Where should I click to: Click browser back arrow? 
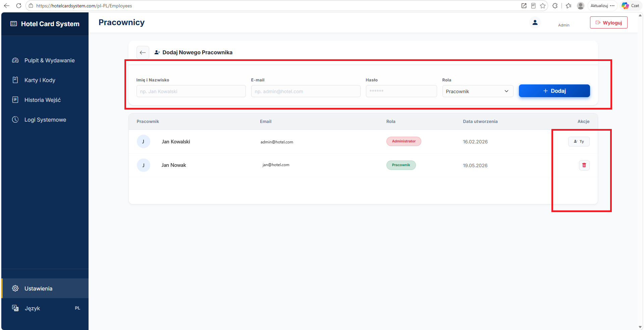tap(7, 6)
